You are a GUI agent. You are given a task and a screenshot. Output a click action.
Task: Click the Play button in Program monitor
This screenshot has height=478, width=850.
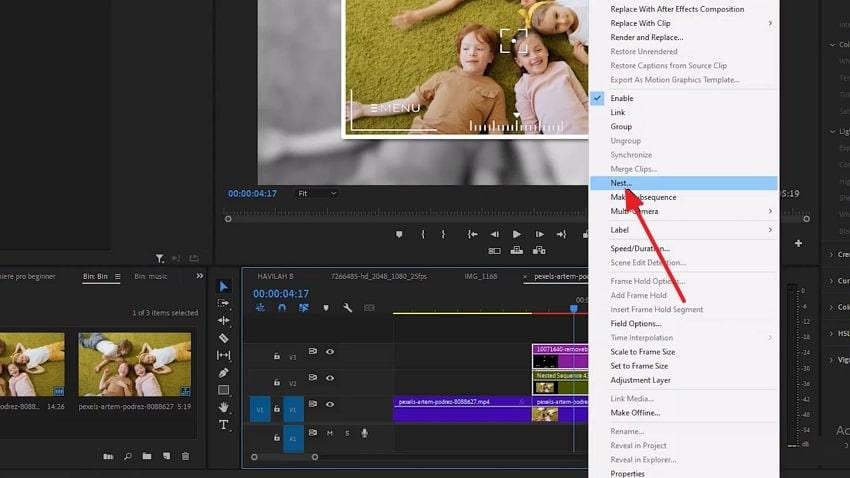[x=517, y=234]
